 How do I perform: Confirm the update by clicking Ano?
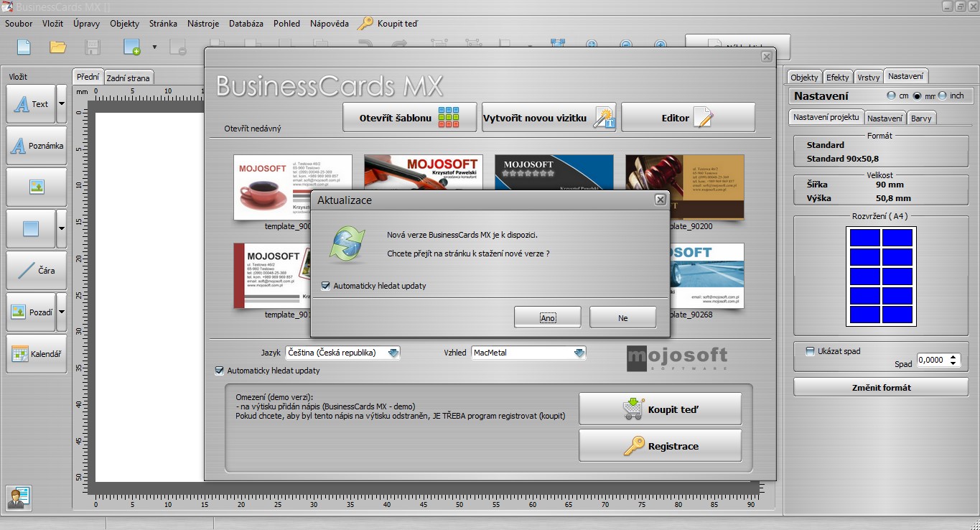click(548, 317)
